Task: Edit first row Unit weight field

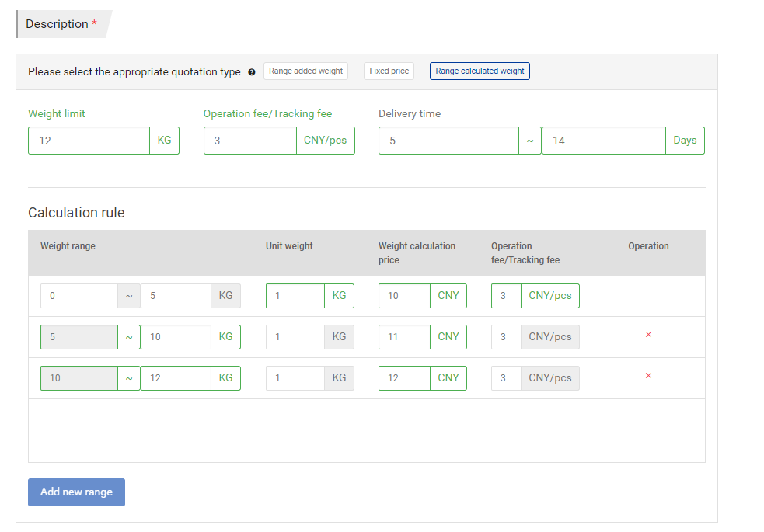Action: tap(295, 296)
